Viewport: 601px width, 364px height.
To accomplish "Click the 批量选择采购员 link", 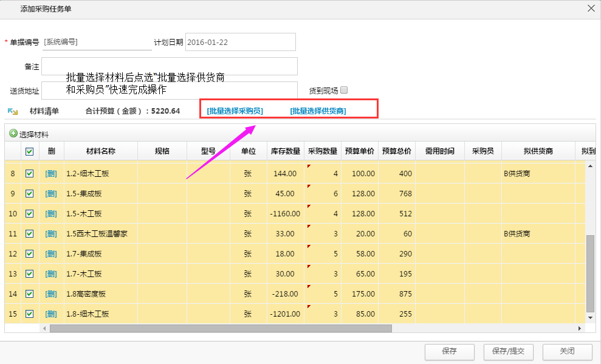I will (x=235, y=111).
